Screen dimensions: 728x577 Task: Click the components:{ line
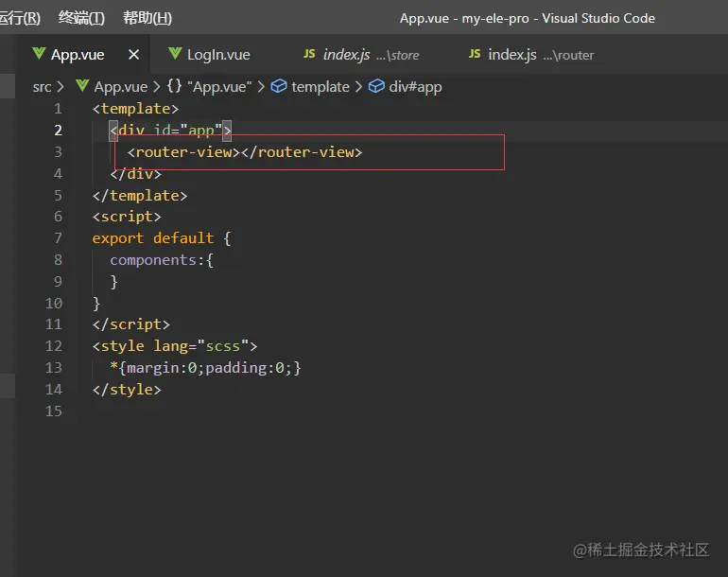[x=162, y=260]
